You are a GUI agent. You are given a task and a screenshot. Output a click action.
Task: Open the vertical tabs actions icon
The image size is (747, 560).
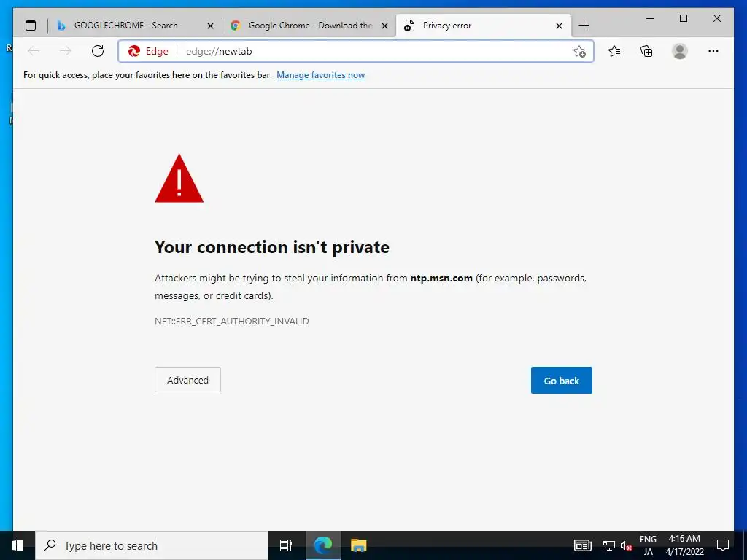[x=31, y=26]
